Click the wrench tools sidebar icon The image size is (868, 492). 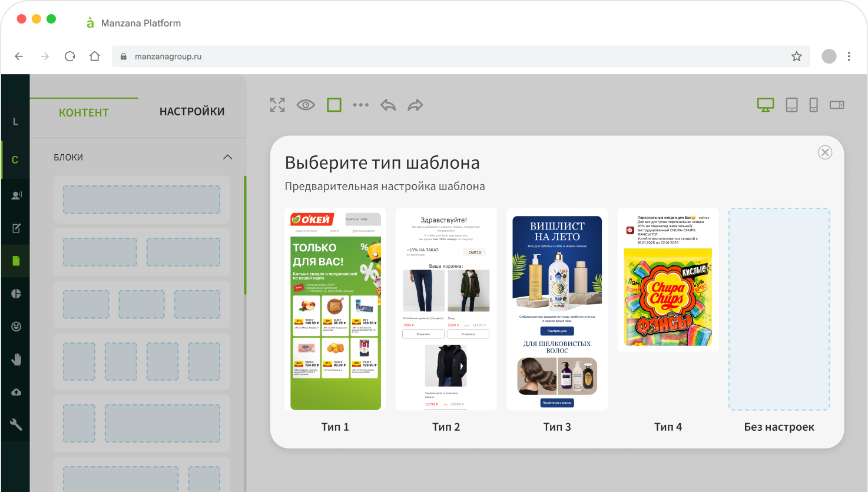(16, 424)
